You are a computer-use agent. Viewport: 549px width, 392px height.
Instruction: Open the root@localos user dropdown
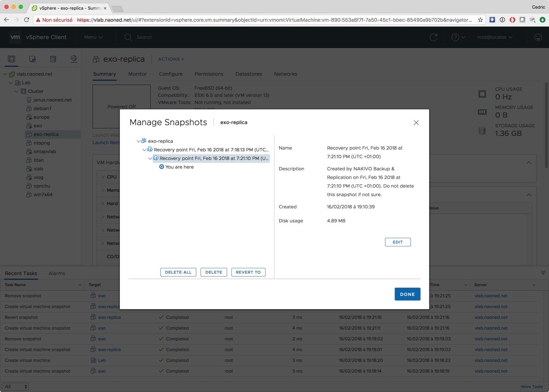494,37
